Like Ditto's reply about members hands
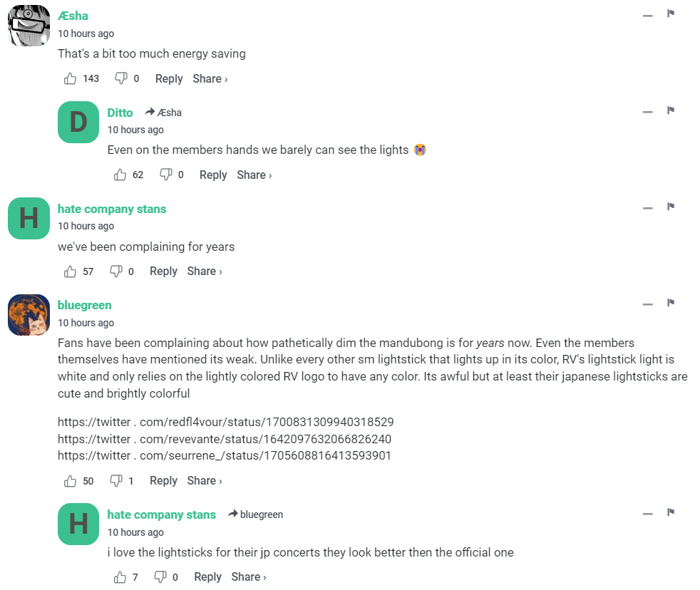 pos(120,175)
